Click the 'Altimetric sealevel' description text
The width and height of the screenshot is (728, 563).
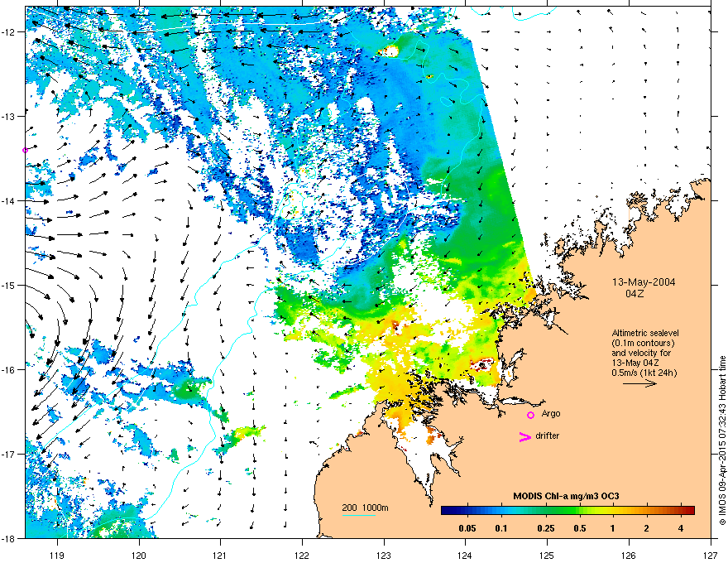[645, 333]
